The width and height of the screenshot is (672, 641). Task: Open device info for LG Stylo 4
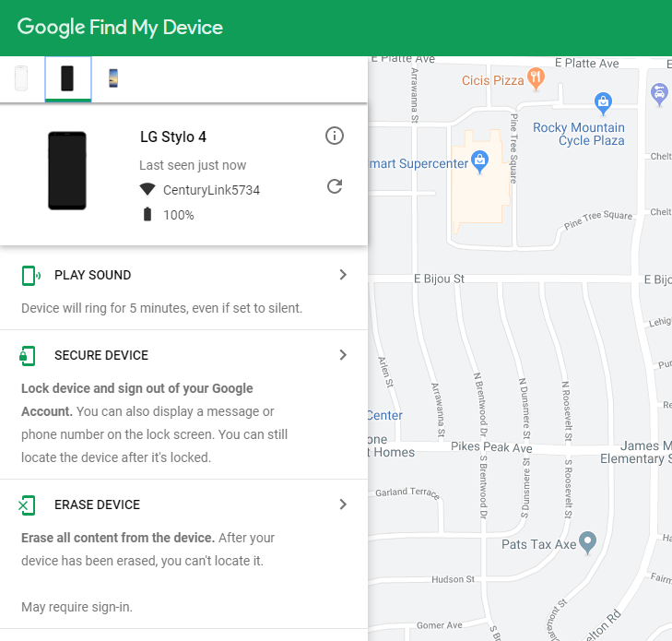tap(335, 136)
